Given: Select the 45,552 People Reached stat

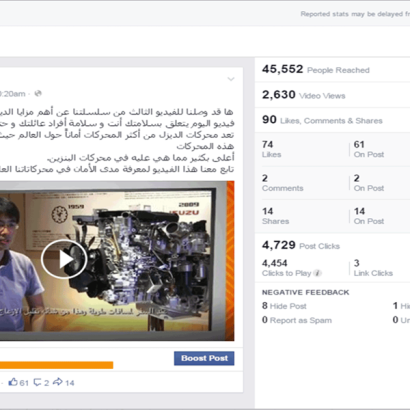Looking at the screenshot, I should click(316, 69).
